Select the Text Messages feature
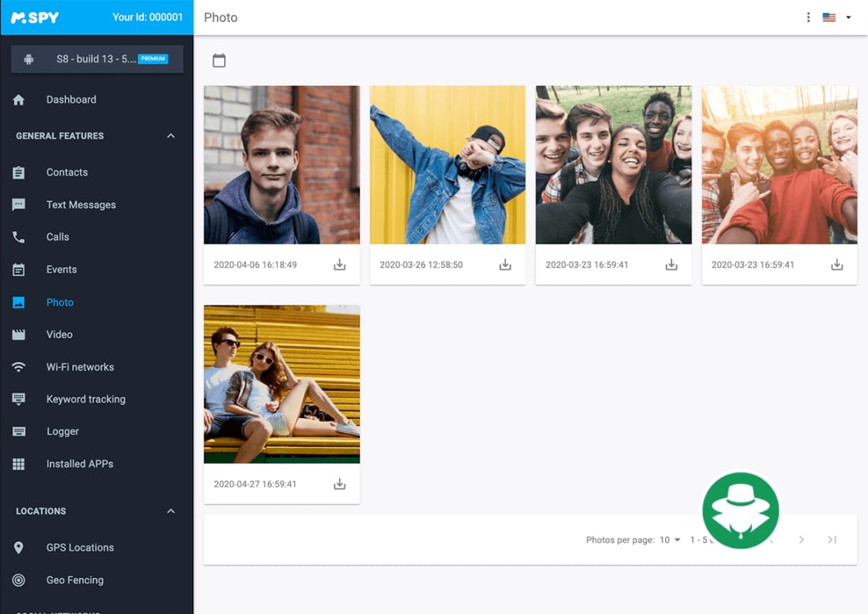 81,204
